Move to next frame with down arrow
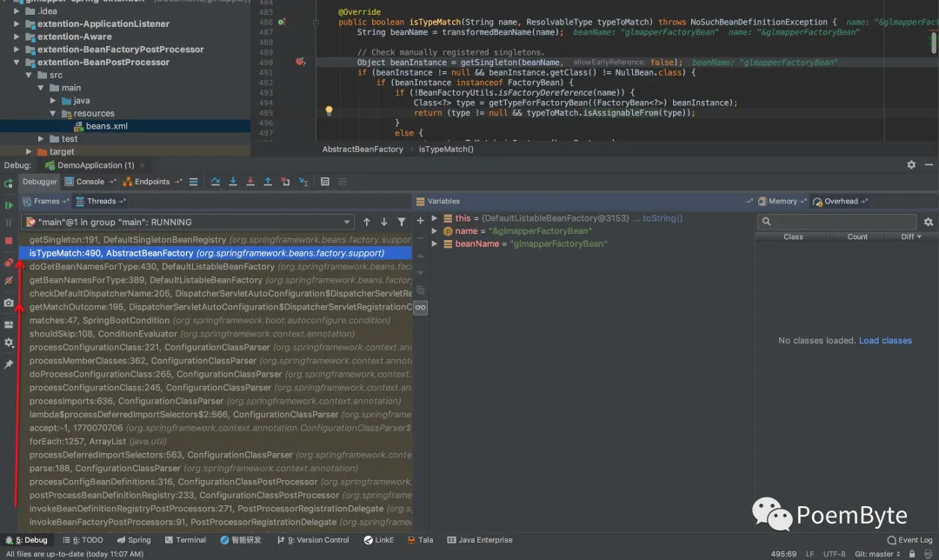Image resolution: width=939 pixels, height=560 pixels. [384, 223]
